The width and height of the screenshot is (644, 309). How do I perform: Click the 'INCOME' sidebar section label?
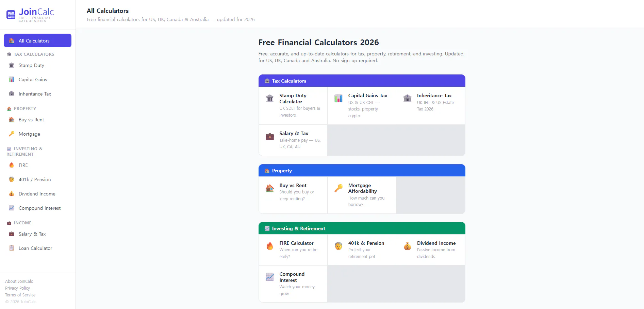click(22, 223)
